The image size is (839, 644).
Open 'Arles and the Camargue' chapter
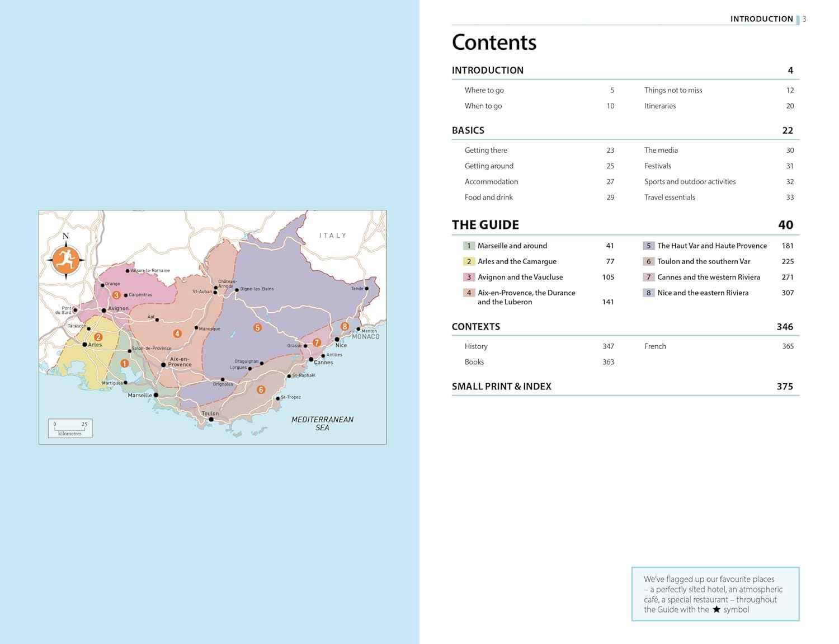point(517,261)
